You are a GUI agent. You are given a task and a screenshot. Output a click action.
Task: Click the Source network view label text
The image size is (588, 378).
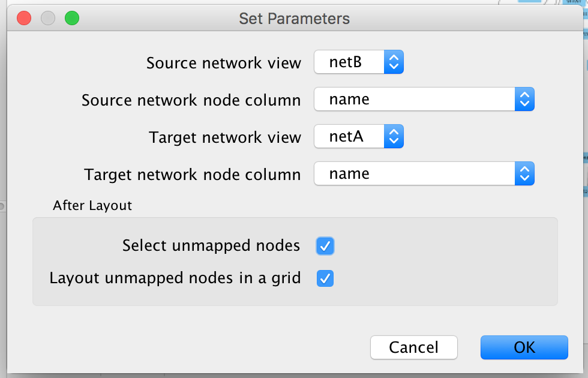pos(224,63)
